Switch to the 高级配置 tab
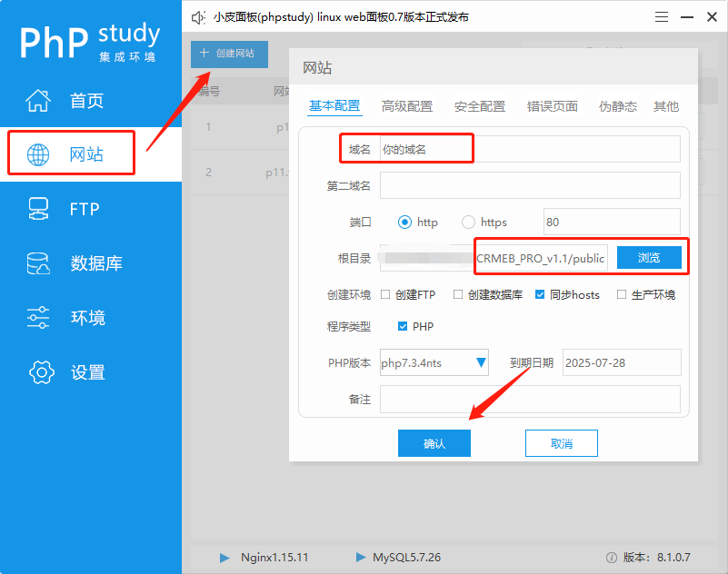This screenshot has height=574, width=728. click(x=407, y=106)
